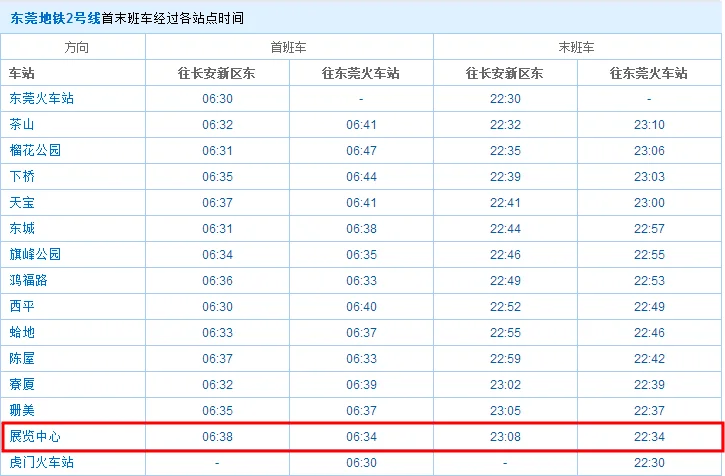Open the 珊美 station link
725x476 pixels.
coord(22,410)
